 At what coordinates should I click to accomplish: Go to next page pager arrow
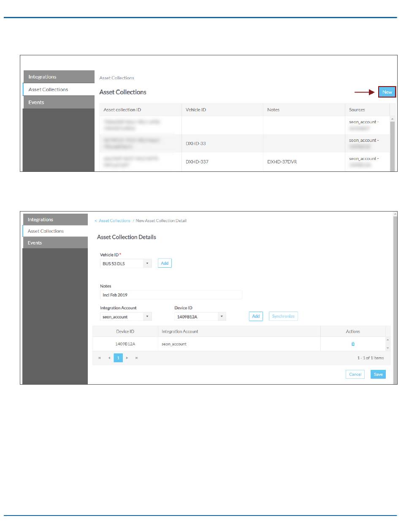coord(127,358)
